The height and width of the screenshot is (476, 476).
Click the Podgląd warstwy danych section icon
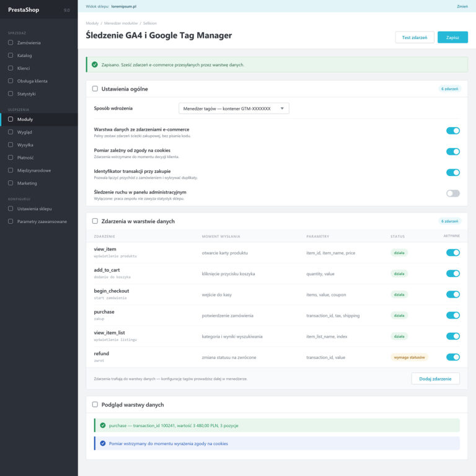point(95,404)
